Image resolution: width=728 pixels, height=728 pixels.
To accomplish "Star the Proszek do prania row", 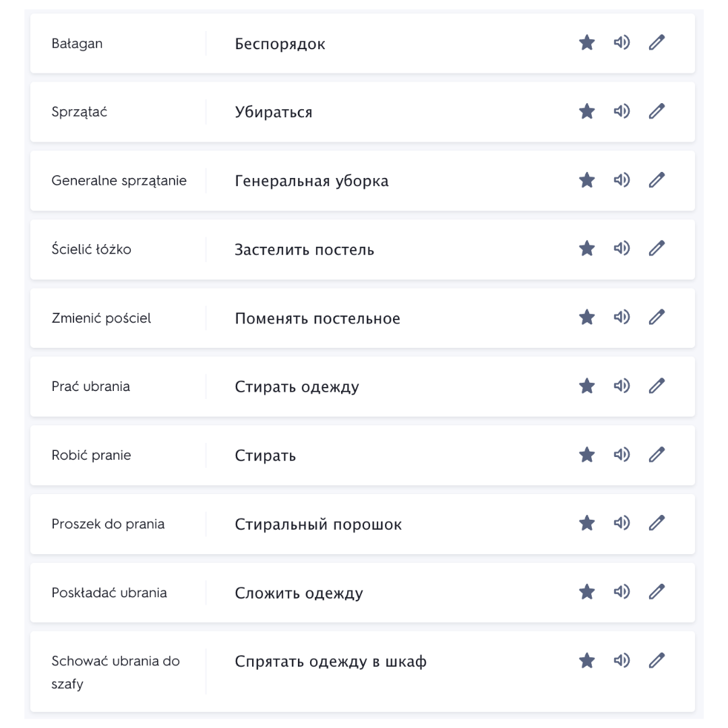I will (587, 523).
